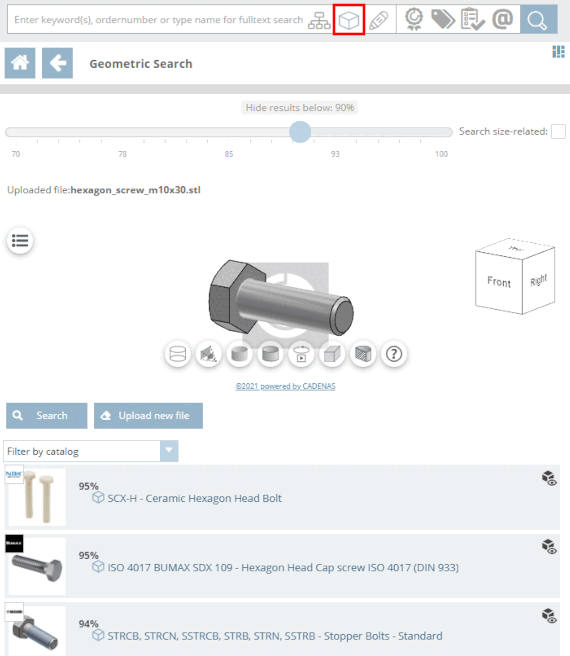Run the magnifier search button

[x=539, y=20]
